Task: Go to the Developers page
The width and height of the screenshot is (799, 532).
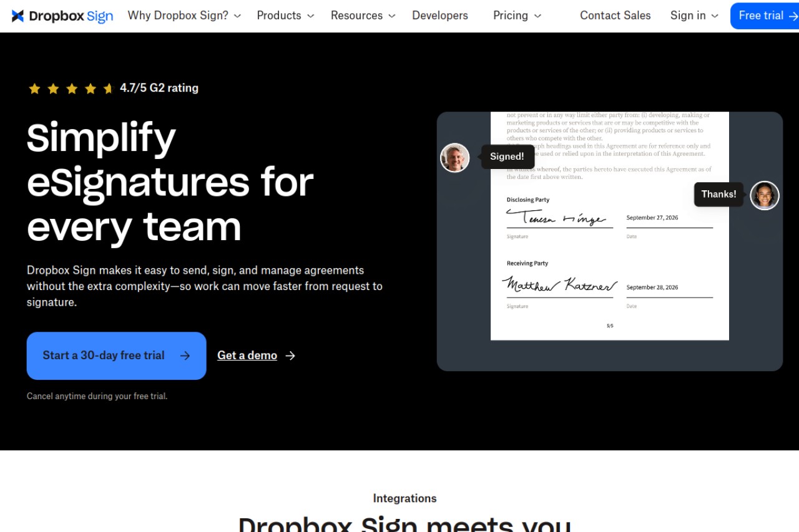Action: point(440,16)
